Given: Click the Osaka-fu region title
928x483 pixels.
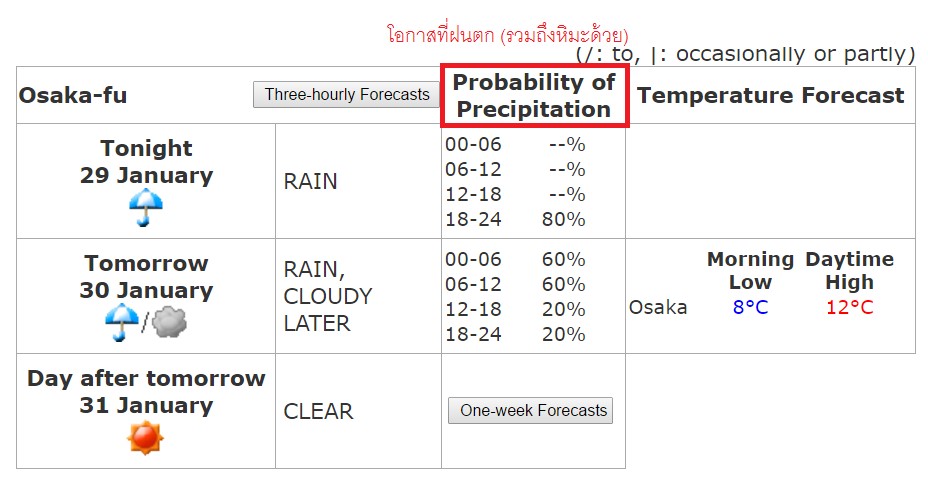Looking at the screenshot, I should pyautogui.click(x=73, y=95).
